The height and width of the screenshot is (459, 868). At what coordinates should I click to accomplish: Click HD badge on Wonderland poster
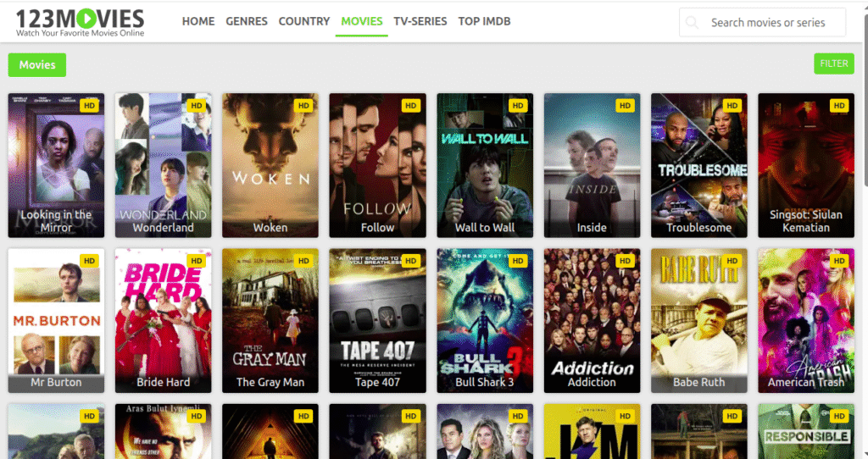[x=197, y=106]
